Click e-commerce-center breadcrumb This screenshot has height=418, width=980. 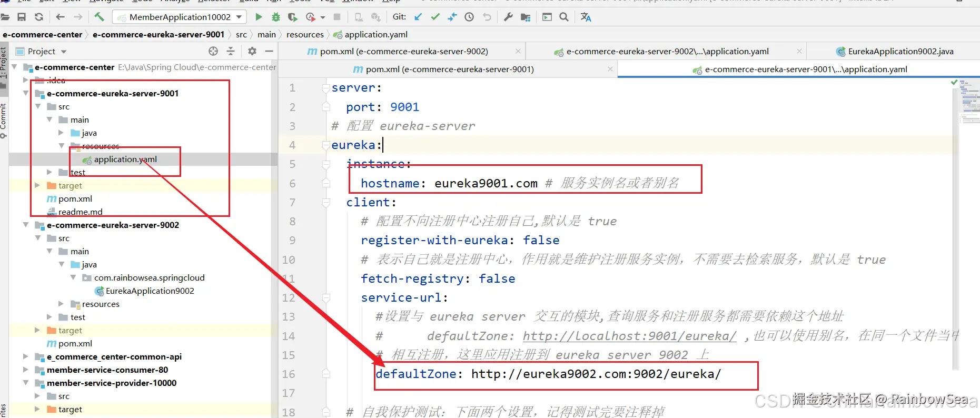[43, 34]
